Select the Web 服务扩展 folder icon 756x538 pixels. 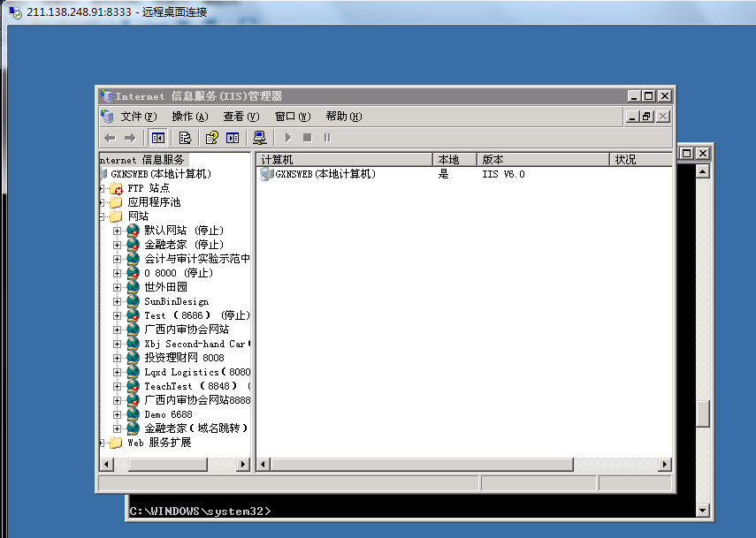tap(116, 443)
